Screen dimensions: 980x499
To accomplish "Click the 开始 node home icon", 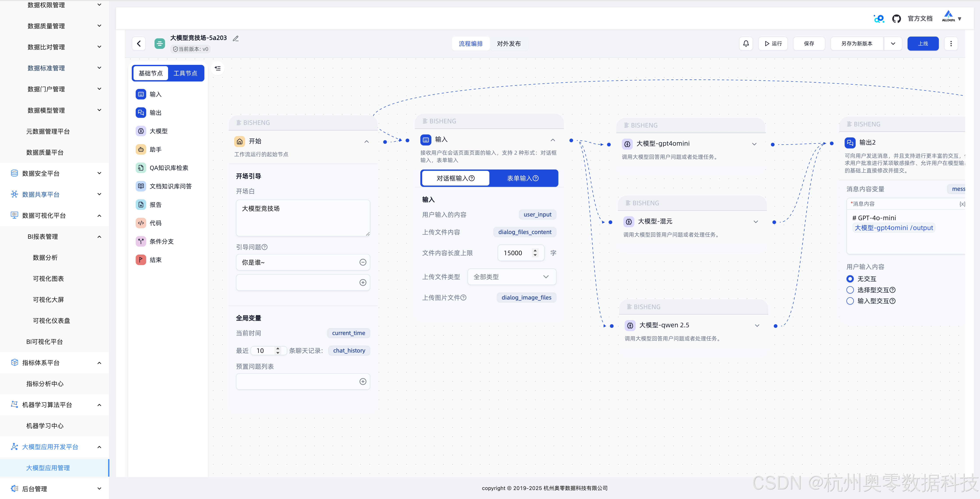I will click(x=240, y=141).
